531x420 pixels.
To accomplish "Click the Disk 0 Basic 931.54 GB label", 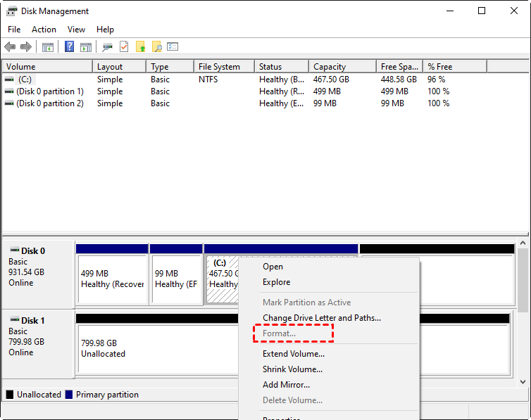I will coord(38,274).
